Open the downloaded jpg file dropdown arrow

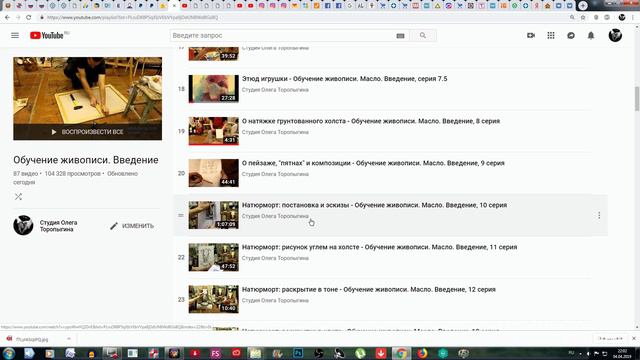click(x=69, y=339)
